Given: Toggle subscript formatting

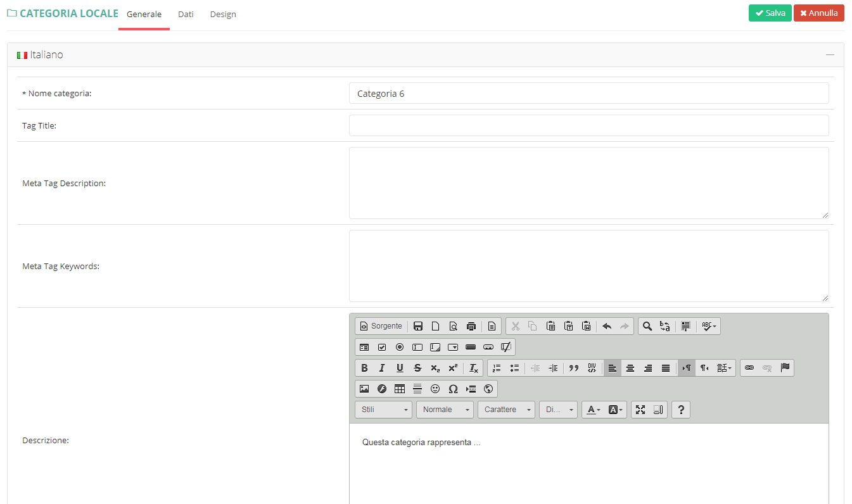Looking at the screenshot, I should point(435,368).
